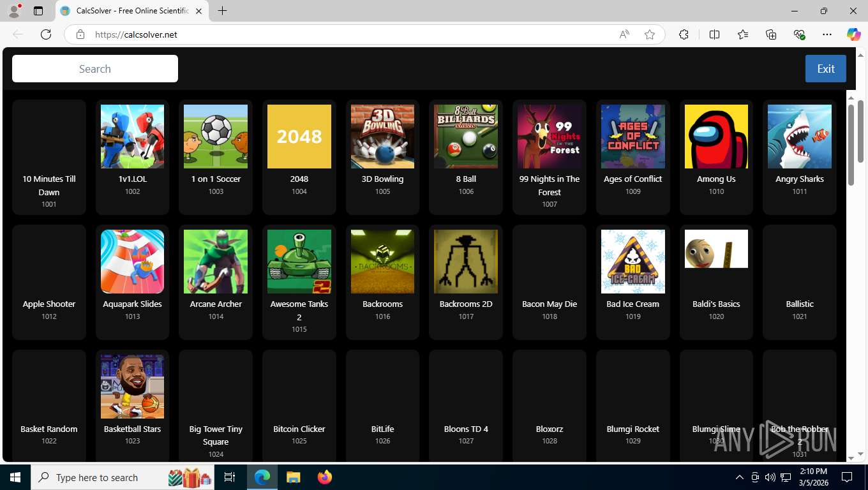Image resolution: width=868 pixels, height=490 pixels.
Task: Open a new browser tab
Action: 222,11
